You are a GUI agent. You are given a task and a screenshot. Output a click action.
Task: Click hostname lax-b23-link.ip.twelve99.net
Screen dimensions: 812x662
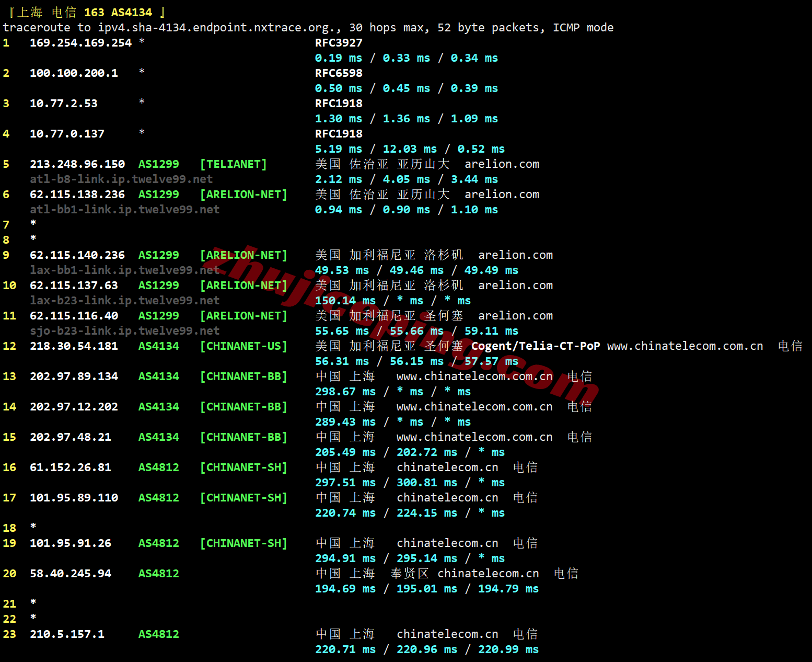(124, 301)
